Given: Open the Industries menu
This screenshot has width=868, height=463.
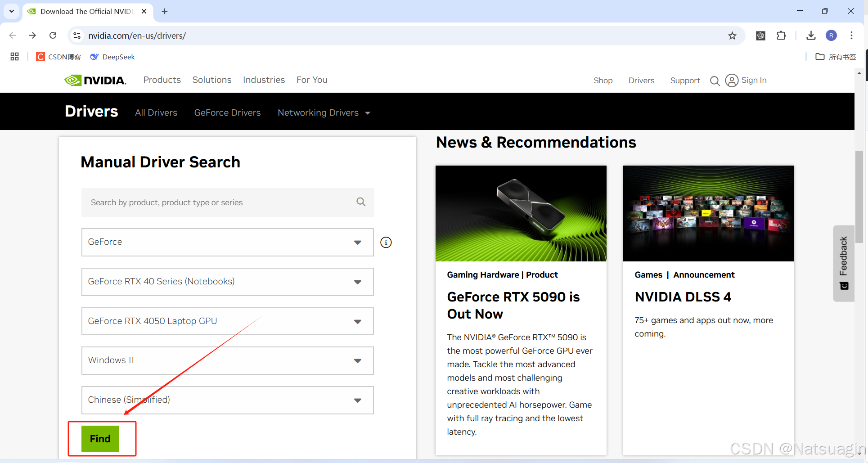Looking at the screenshot, I should [264, 80].
